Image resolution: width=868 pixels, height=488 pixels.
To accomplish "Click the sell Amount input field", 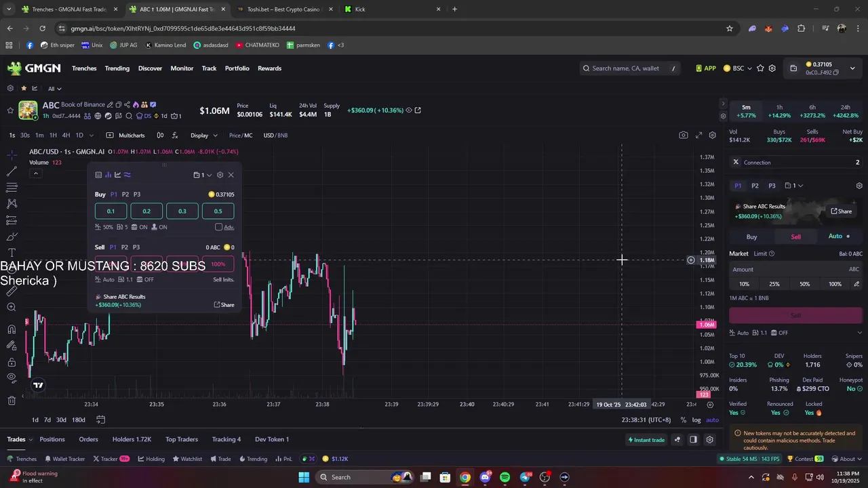I will click(796, 270).
